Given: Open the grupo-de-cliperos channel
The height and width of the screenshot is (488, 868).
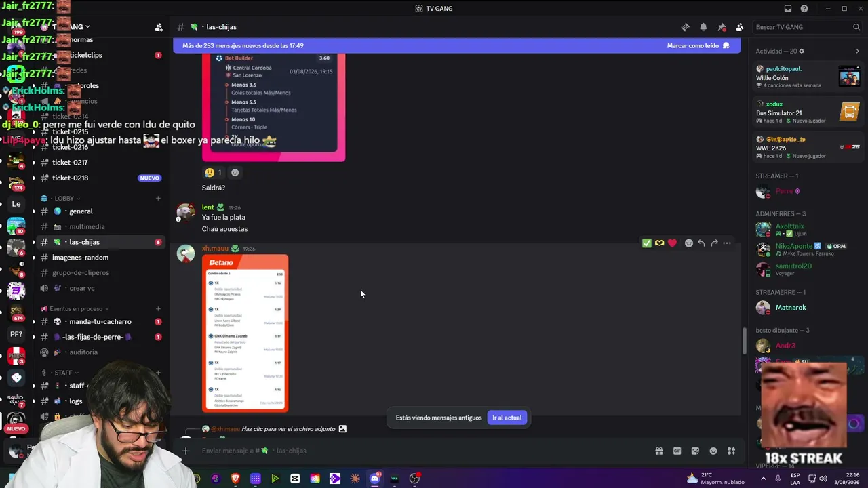Looking at the screenshot, I should tap(100, 273).
